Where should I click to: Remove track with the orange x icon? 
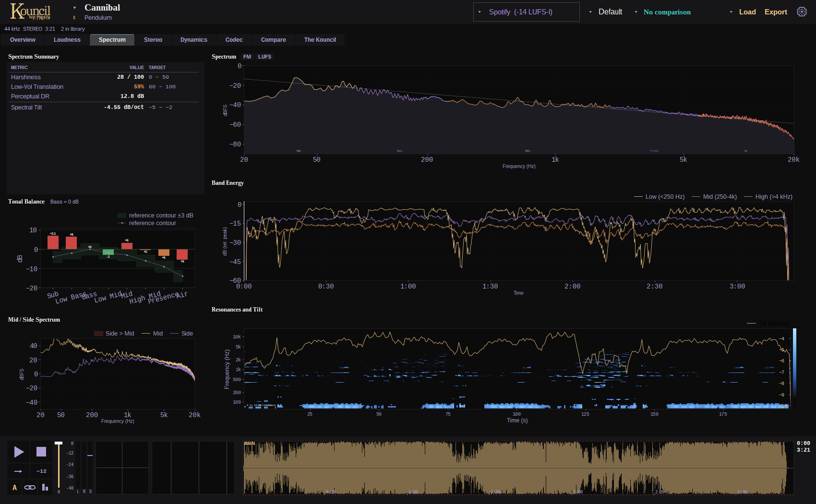tap(74, 18)
